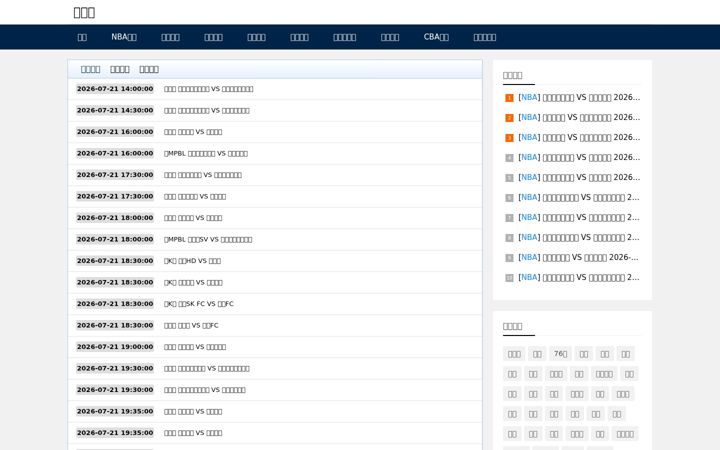Open the 18:30:00 match containing HD
The image size is (720, 450).
click(192, 261)
